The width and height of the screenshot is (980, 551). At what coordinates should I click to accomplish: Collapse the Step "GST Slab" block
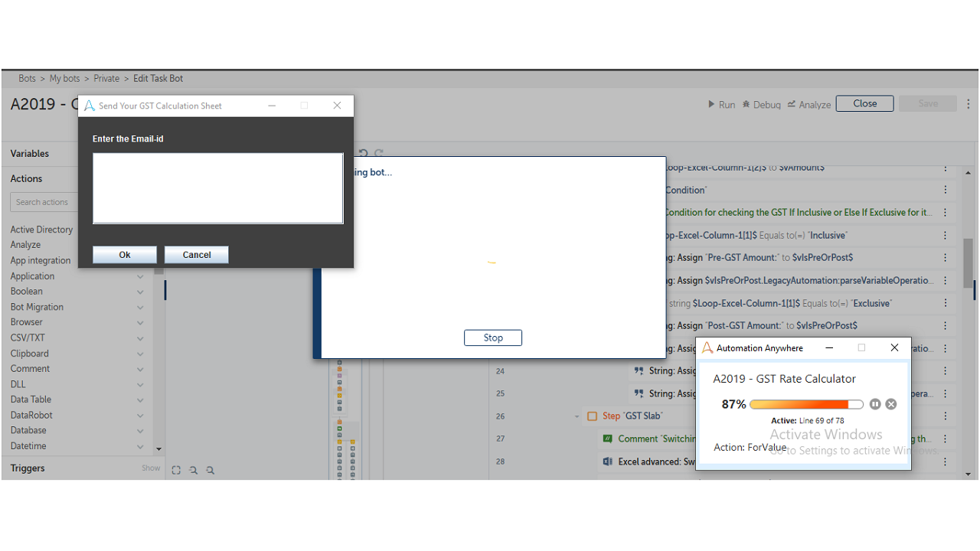tap(577, 416)
